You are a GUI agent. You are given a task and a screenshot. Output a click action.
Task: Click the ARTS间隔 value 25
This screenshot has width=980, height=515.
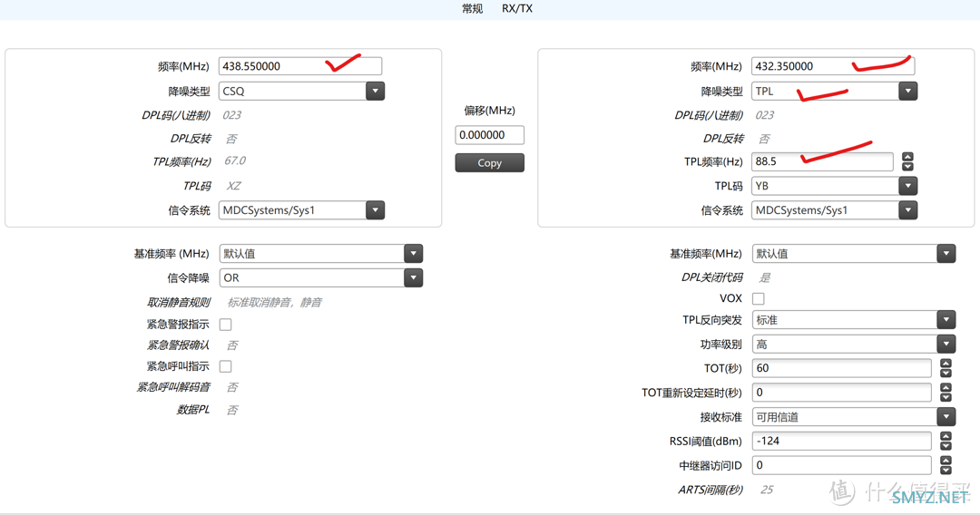point(767,490)
